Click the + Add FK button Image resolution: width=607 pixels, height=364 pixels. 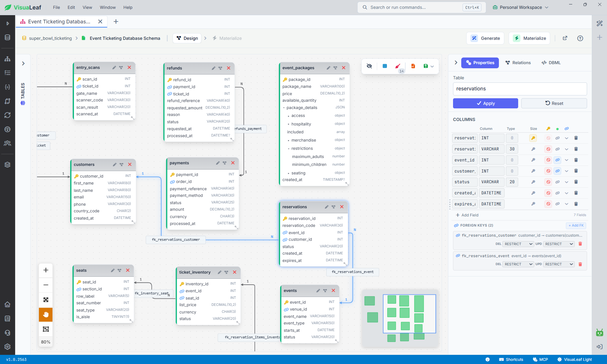(576, 225)
